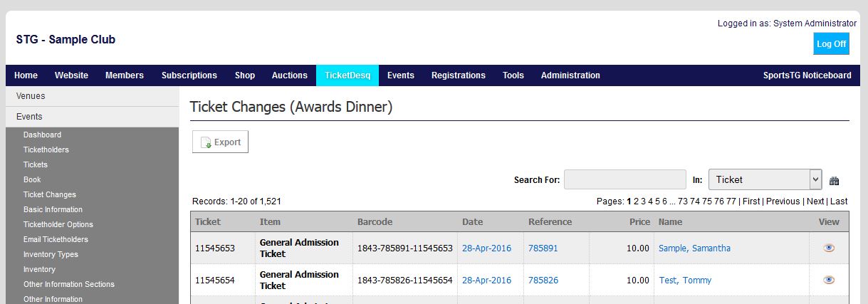Sort by Item column header
The image size is (868, 304).
270,222
